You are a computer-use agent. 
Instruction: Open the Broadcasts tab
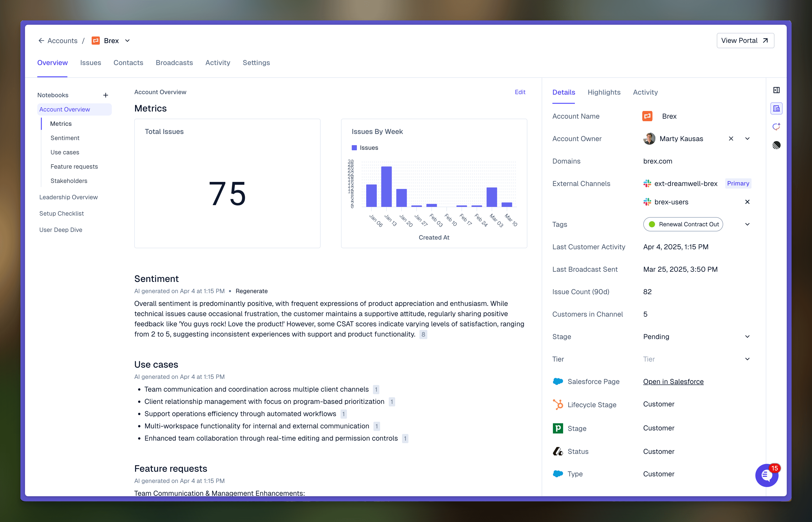click(174, 63)
